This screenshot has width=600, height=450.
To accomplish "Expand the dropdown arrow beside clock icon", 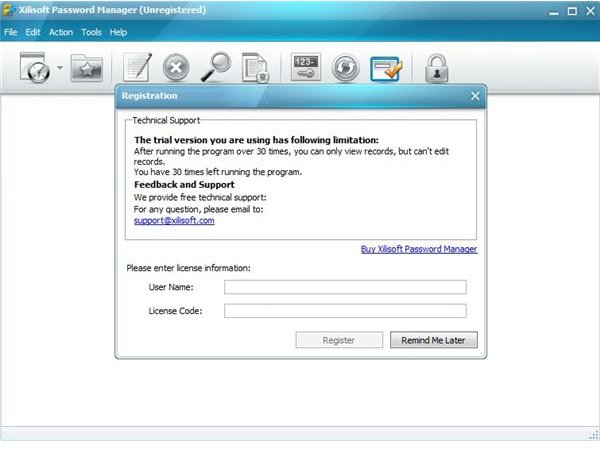I will [x=60, y=68].
